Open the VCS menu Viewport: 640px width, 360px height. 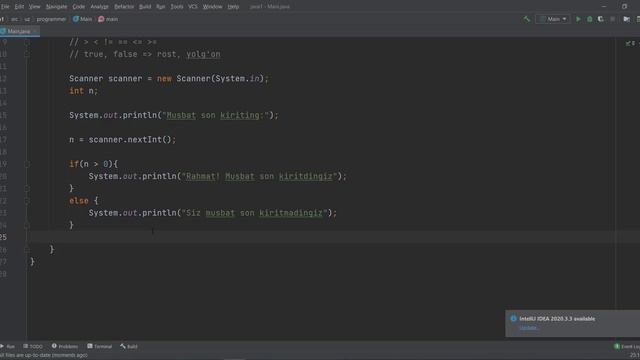[193, 7]
